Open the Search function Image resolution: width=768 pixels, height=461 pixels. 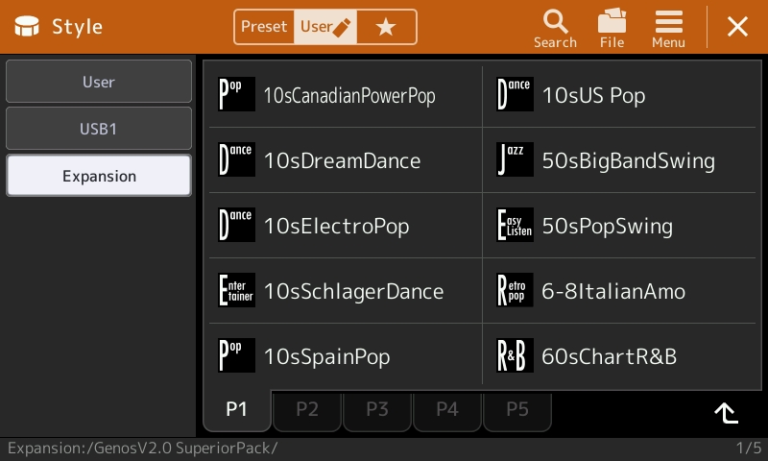[555, 28]
